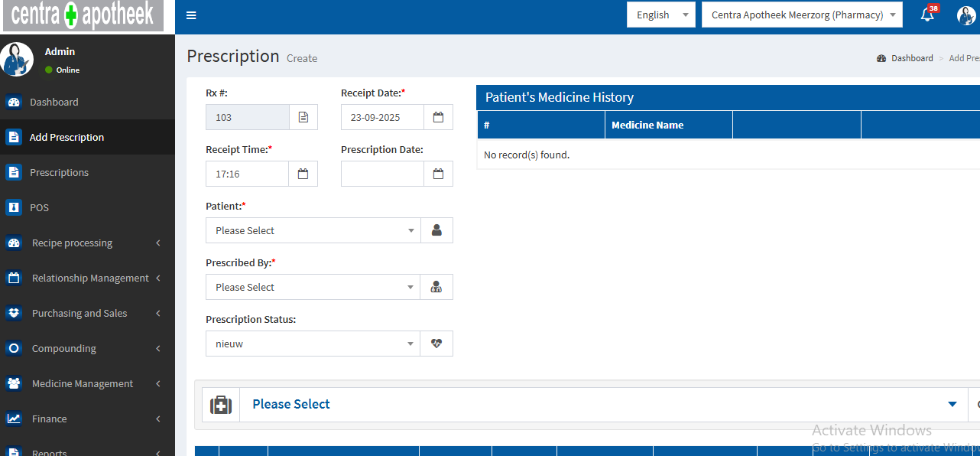Click the hamburger menu toggle icon
980x456 pixels.
[191, 15]
